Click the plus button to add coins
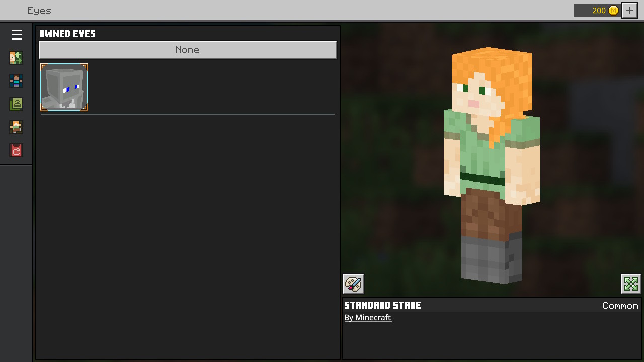The width and height of the screenshot is (644, 362). pos(629,11)
